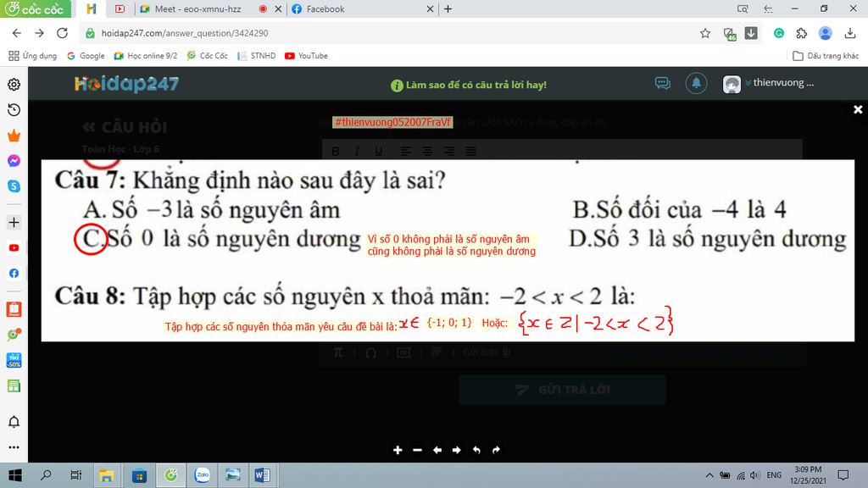Image resolution: width=868 pixels, height=488 pixels.
Task: Open the Windows Start menu
Action: click(15, 475)
